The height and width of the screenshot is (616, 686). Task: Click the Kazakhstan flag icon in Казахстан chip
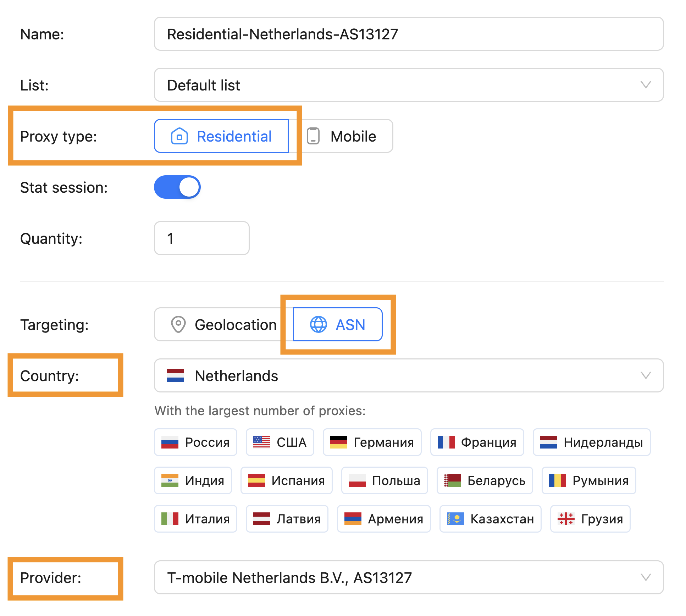tap(455, 519)
